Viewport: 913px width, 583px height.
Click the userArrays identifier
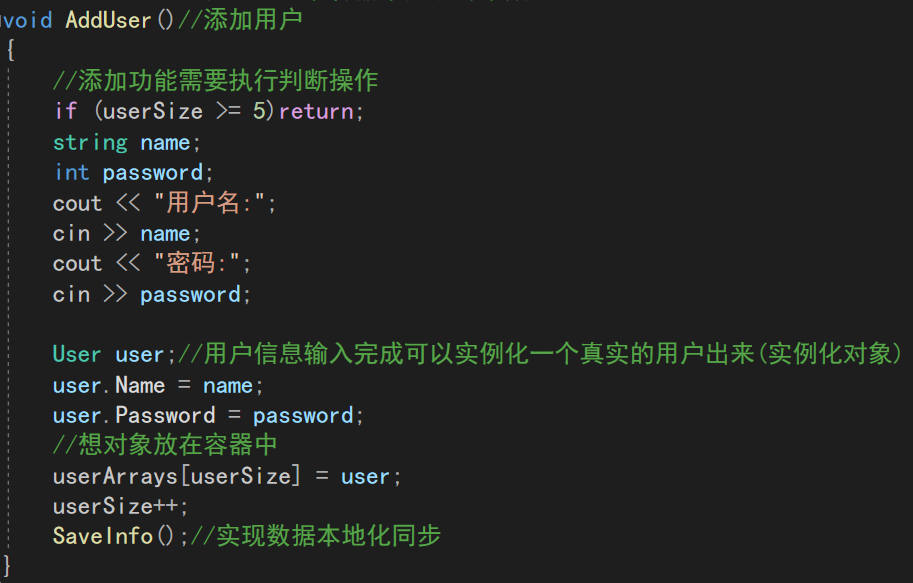click(115, 476)
